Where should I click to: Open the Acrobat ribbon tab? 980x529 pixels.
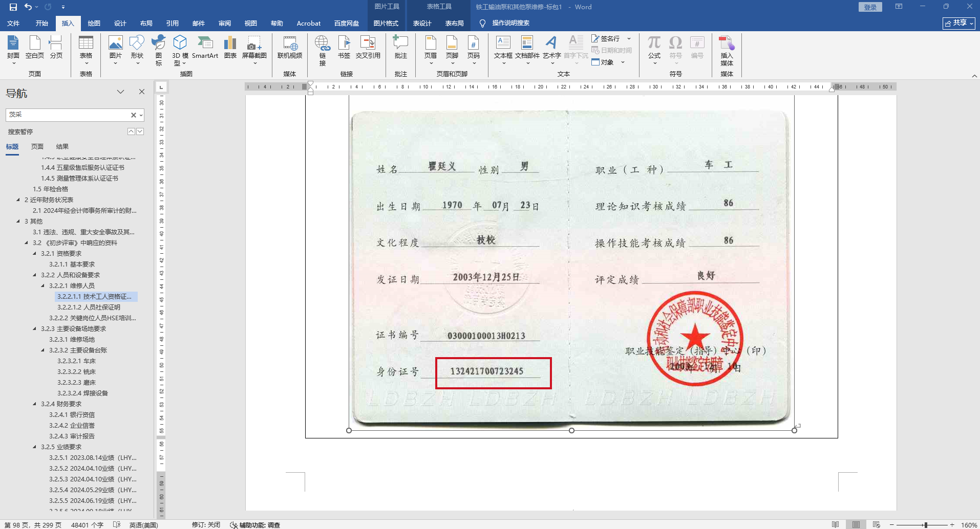pos(309,23)
